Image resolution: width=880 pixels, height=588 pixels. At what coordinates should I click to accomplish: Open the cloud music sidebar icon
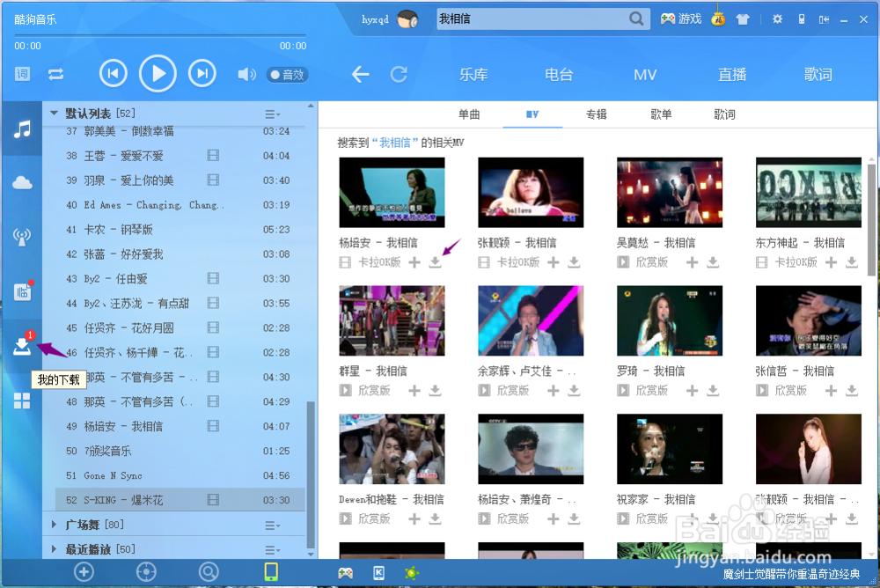coord(21,181)
